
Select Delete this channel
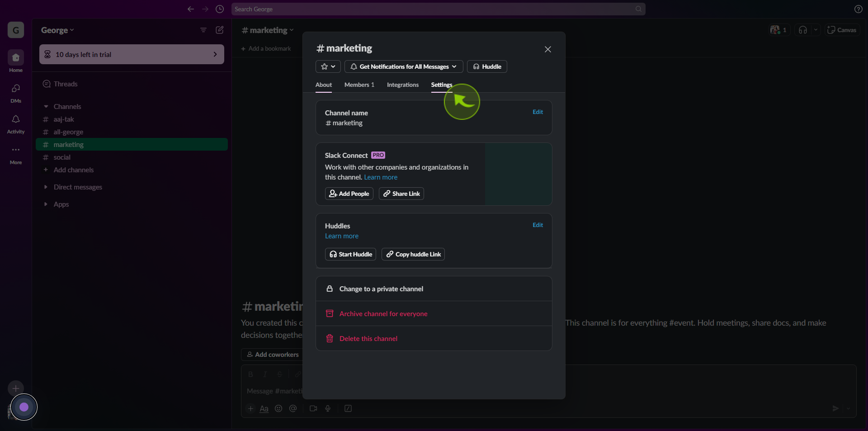(434, 338)
